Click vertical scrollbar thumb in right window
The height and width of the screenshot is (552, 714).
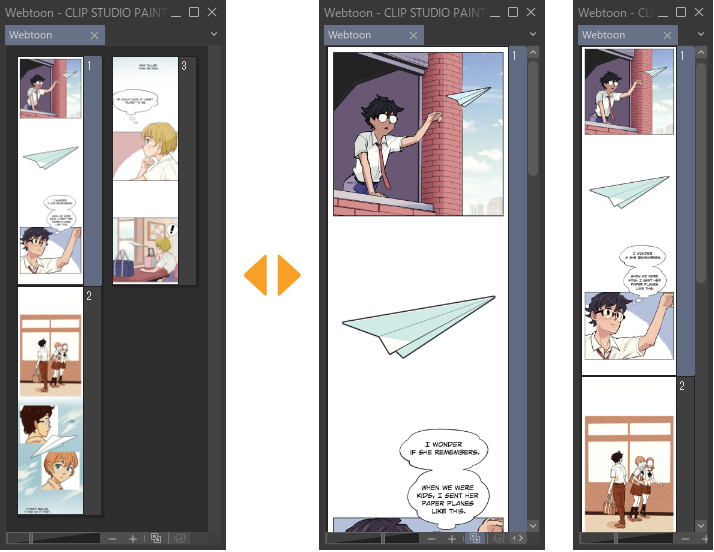click(x=701, y=173)
